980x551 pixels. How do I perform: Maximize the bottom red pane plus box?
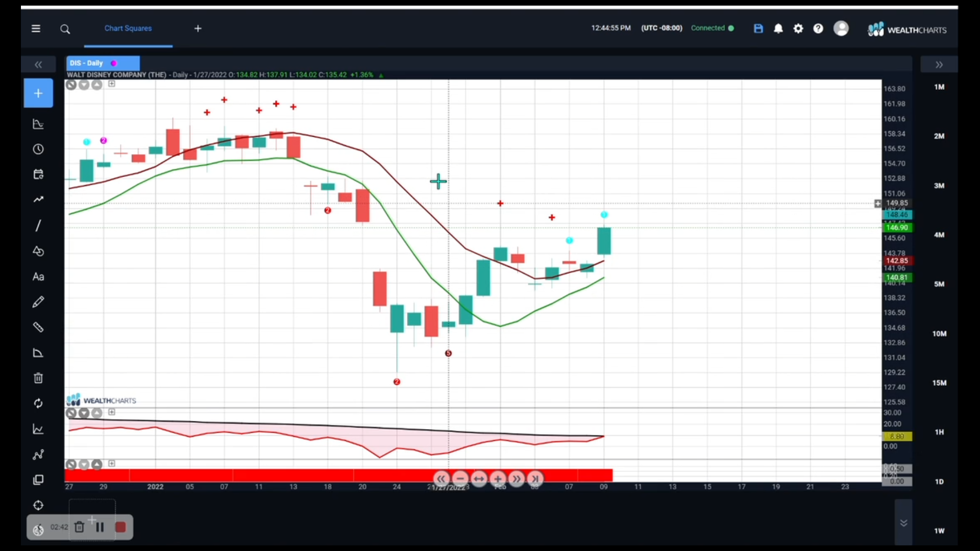(x=112, y=463)
